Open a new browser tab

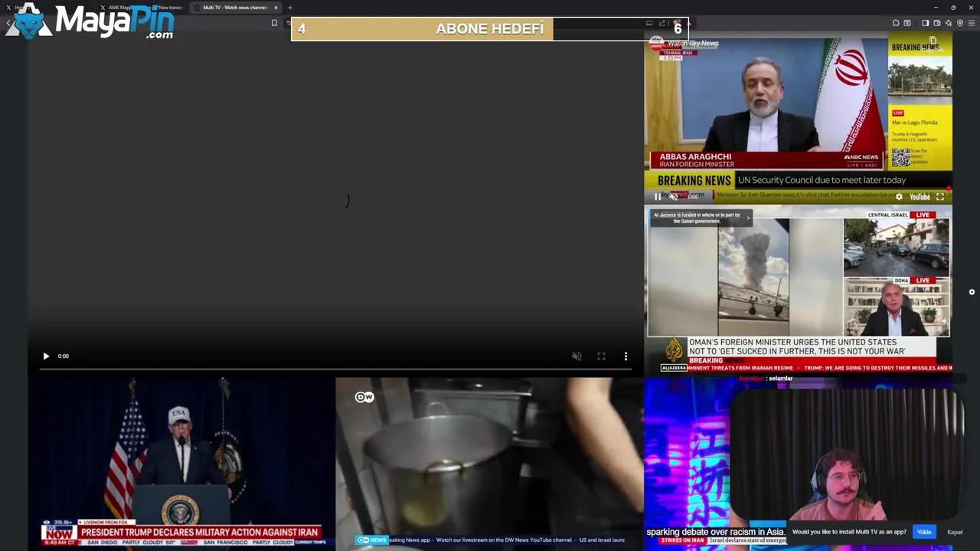click(290, 8)
